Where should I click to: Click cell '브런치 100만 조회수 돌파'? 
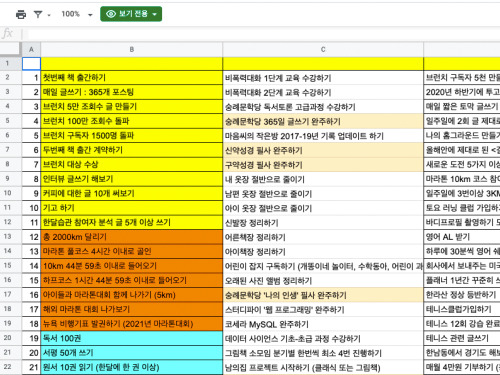point(132,121)
